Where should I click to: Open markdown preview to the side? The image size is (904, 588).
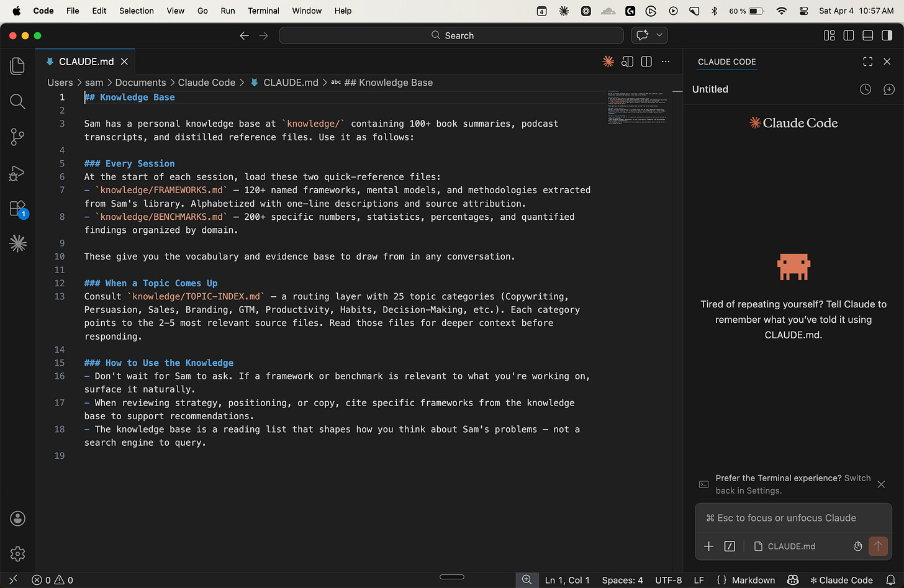tap(628, 61)
